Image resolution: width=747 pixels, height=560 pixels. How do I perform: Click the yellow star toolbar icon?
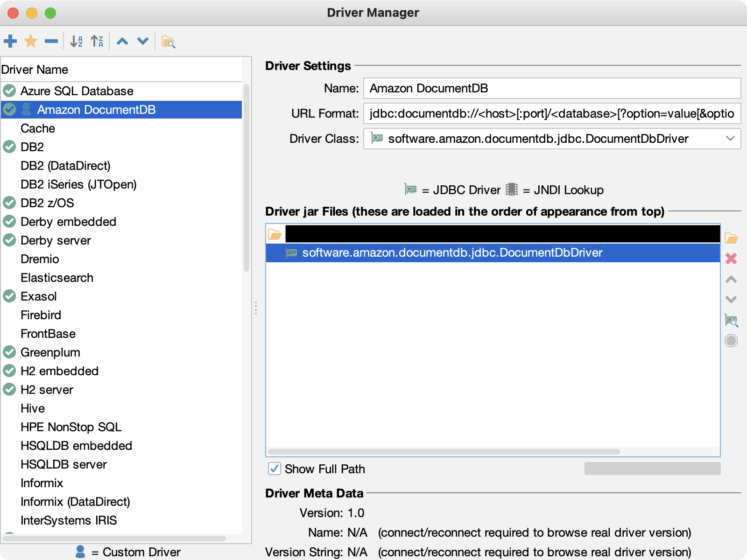tap(31, 41)
